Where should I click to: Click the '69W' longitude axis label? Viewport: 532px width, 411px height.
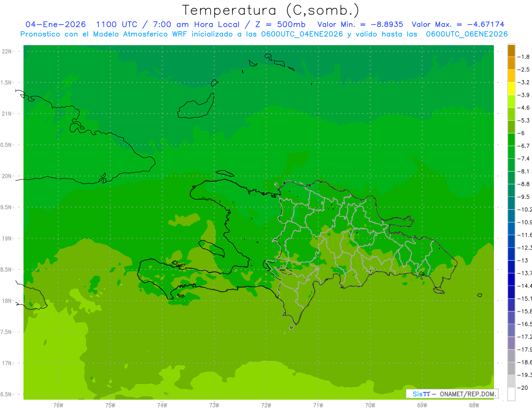pyautogui.click(x=422, y=405)
